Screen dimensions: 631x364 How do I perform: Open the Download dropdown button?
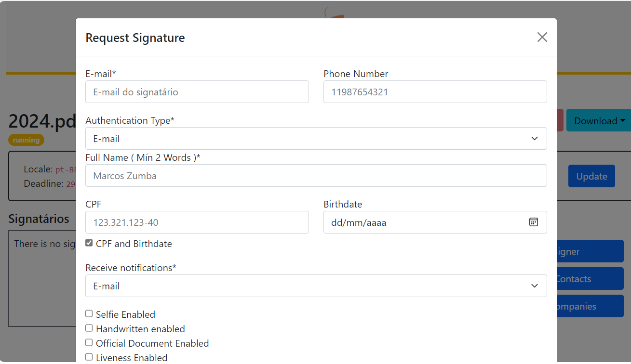pos(599,120)
